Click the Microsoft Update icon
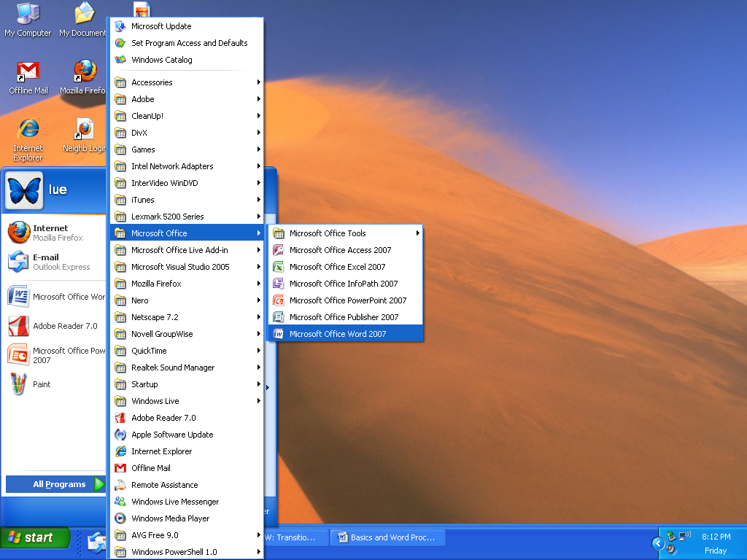The height and width of the screenshot is (560, 747). 120,26
